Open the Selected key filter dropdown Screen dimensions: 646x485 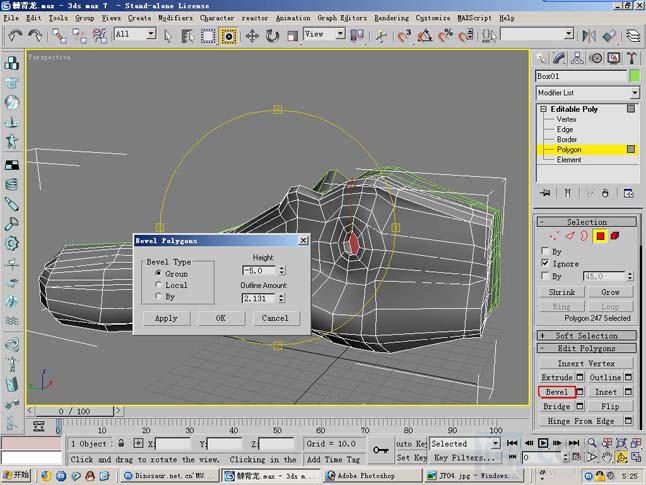tap(465, 444)
